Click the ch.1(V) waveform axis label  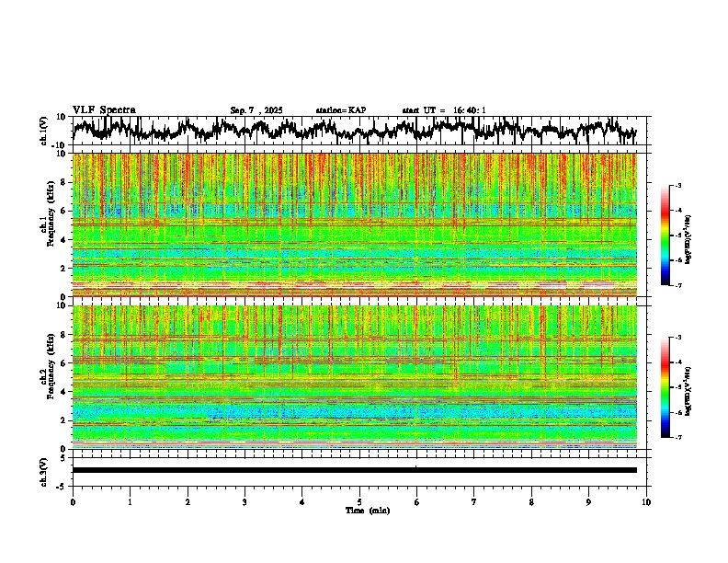[x=44, y=131]
